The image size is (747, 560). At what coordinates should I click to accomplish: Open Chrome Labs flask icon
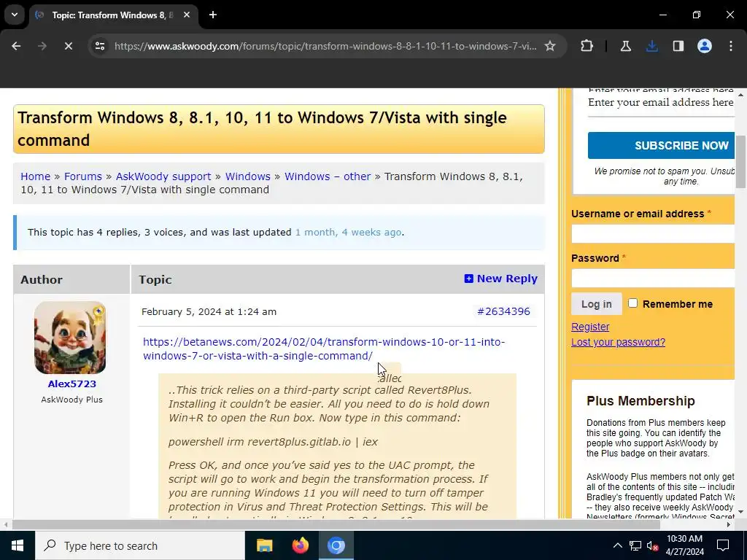(625, 46)
